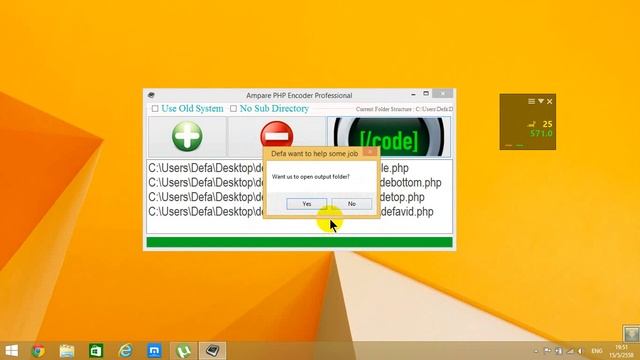Screen dimensions: 640x360
Task: Click No in the dialog
Action: click(x=352, y=204)
